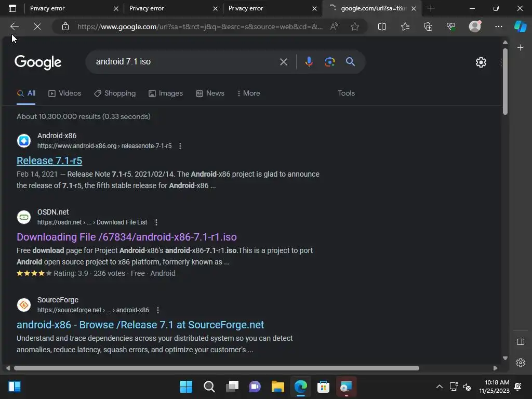The image size is (532, 399).
Task: Open taskbar Search
Action: click(209, 387)
